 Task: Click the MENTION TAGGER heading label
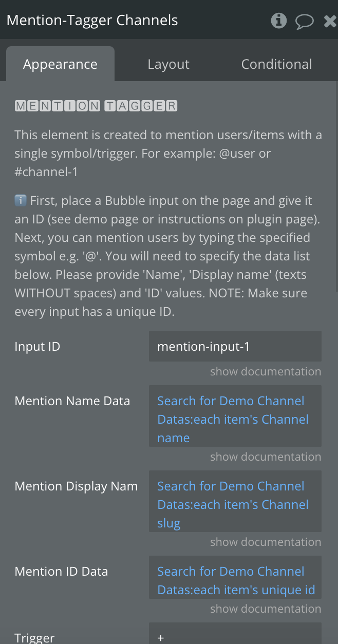pyautogui.click(x=96, y=106)
